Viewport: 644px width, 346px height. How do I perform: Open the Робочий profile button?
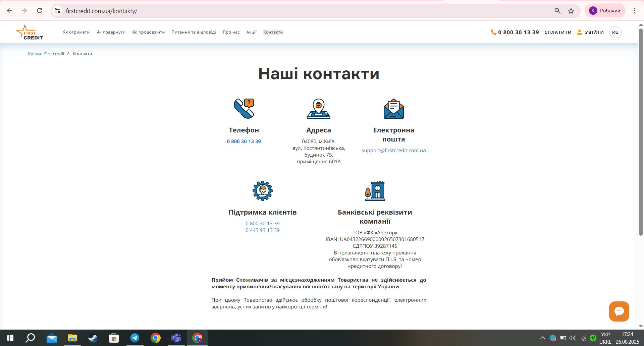pos(605,11)
